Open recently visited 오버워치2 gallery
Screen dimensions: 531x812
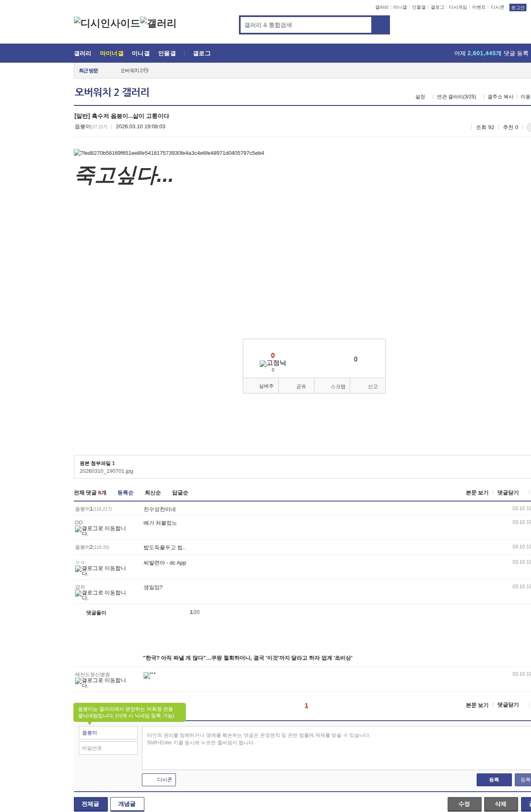tap(134, 71)
